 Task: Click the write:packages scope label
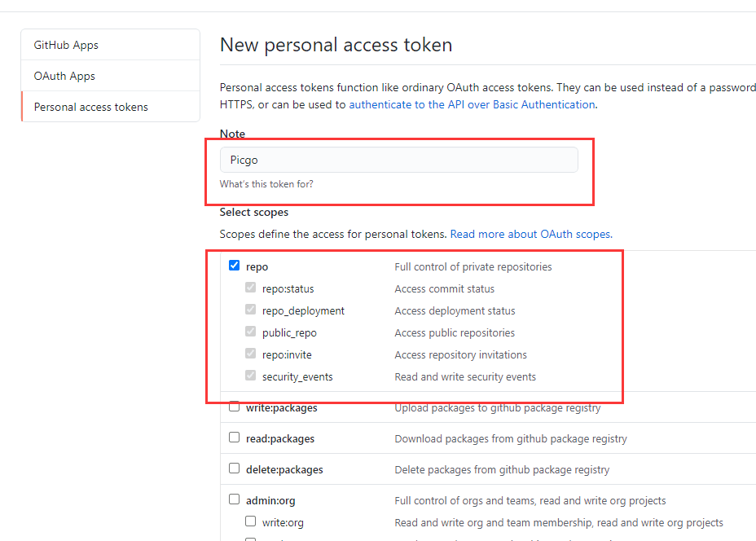point(281,407)
